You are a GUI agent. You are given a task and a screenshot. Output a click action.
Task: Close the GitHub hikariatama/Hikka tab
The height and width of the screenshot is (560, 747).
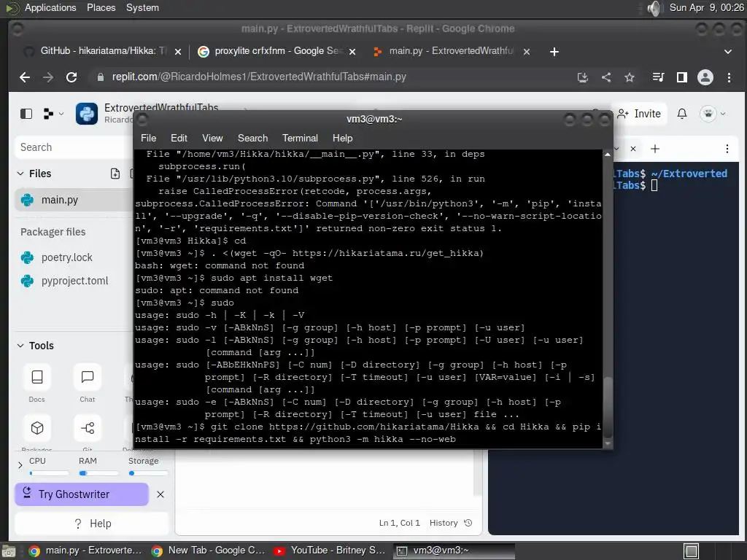pos(178,52)
